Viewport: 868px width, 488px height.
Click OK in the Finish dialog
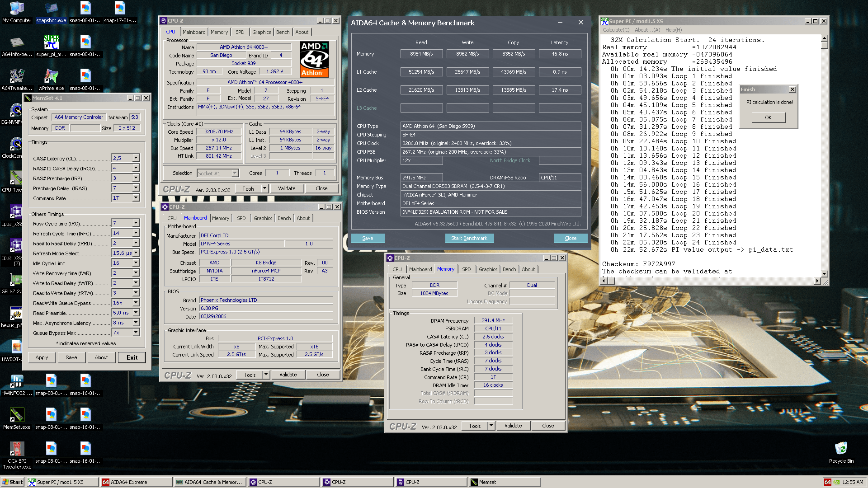(768, 117)
